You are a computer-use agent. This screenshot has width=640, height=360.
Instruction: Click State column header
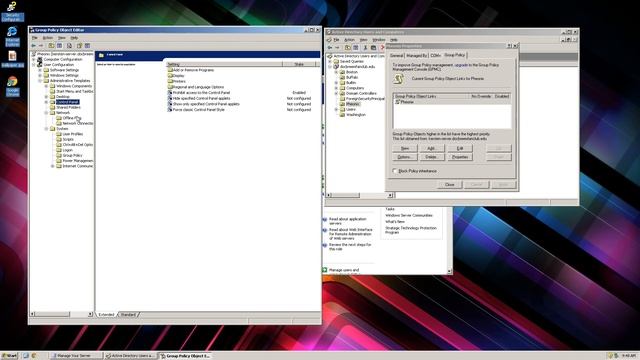(x=299, y=64)
